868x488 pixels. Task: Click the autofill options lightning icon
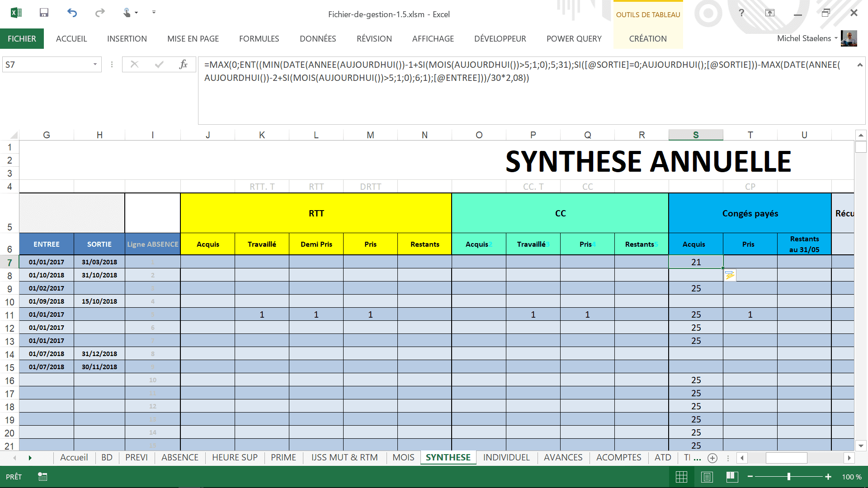pyautogui.click(x=730, y=275)
